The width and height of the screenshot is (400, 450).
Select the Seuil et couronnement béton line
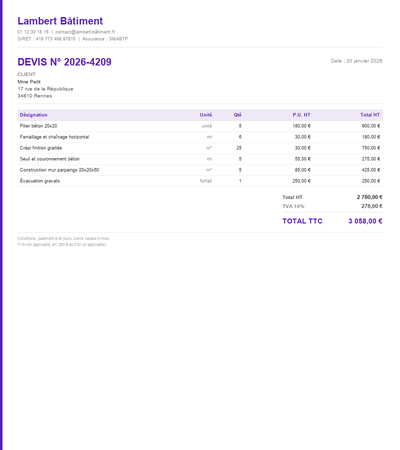coord(200,159)
